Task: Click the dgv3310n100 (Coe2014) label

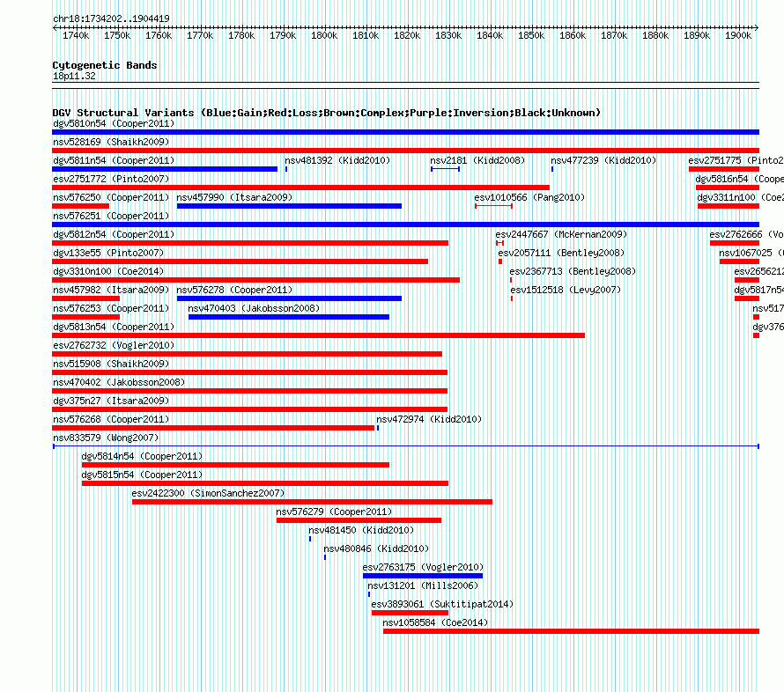Action: click(x=108, y=271)
